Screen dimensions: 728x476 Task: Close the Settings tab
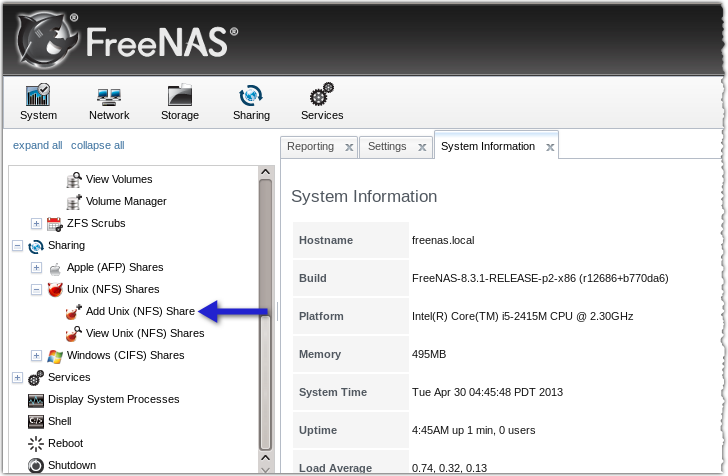[422, 148]
